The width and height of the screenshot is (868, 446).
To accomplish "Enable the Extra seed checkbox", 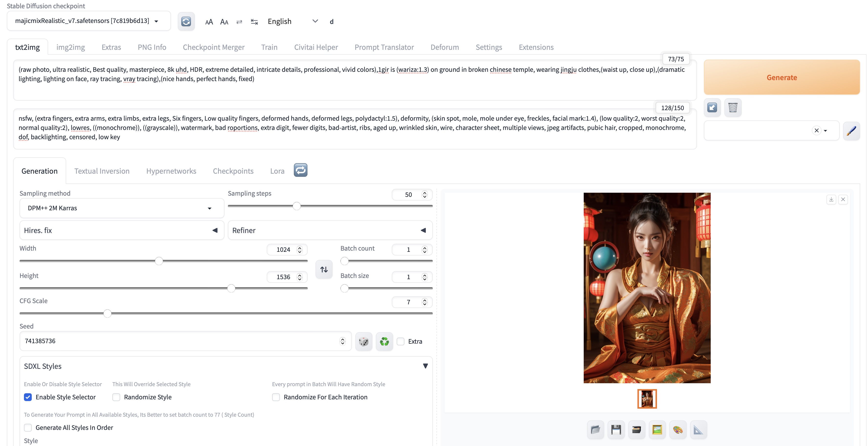I will coord(400,341).
